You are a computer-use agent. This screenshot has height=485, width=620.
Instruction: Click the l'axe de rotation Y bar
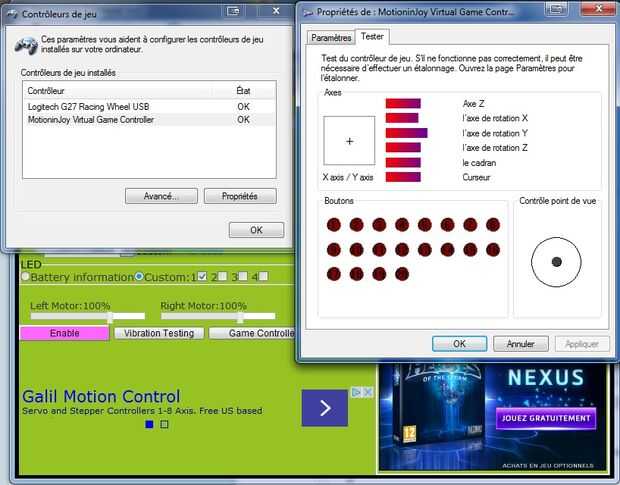click(406, 133)
